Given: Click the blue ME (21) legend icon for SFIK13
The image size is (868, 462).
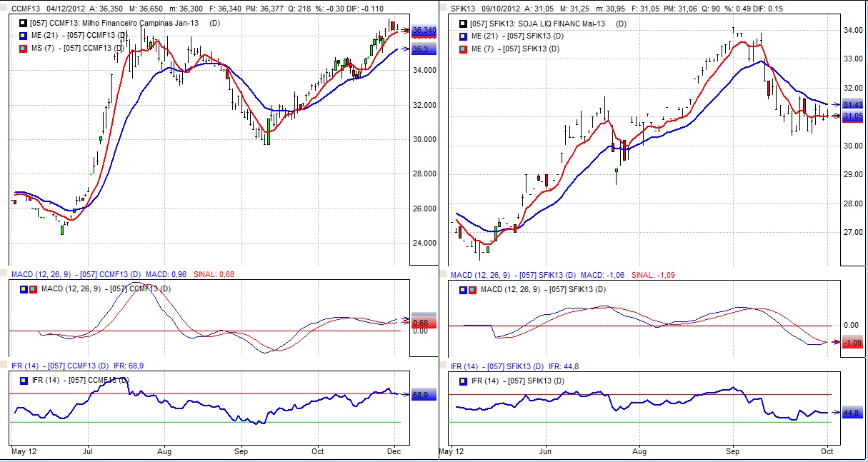Looking at the screenshot, I should [464, 36].
